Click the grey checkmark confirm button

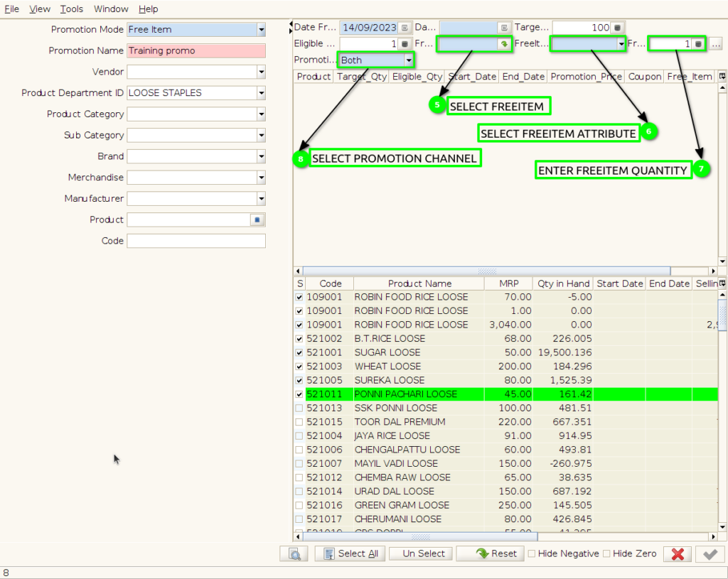pos(710,553)
